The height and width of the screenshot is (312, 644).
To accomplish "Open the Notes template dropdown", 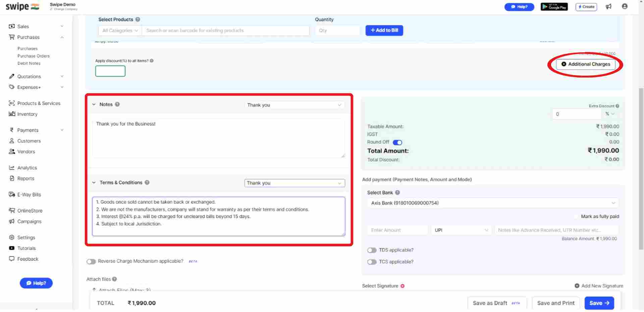I will click(294, 105).
